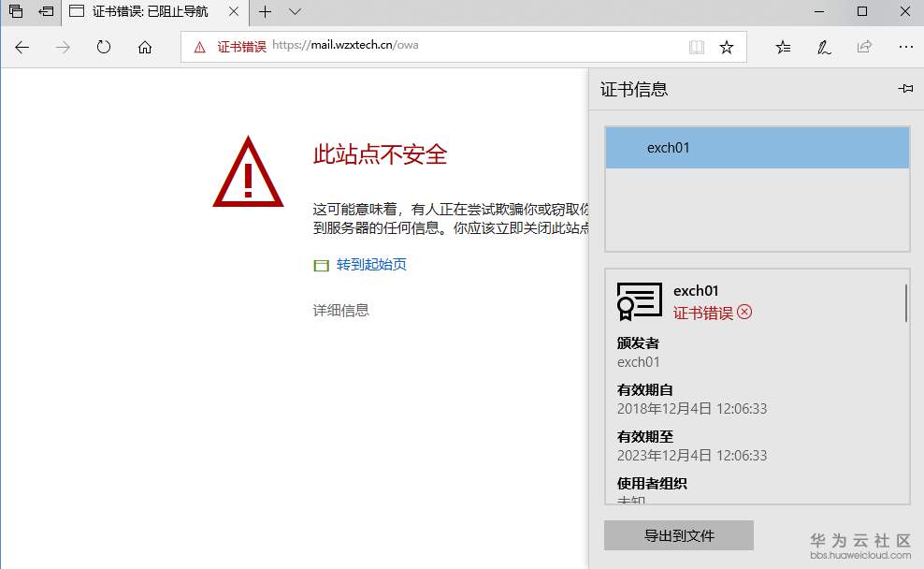This screenshot has width=924, height=569.
Task: Set the current tabs aside
Action: click(44, 12)
